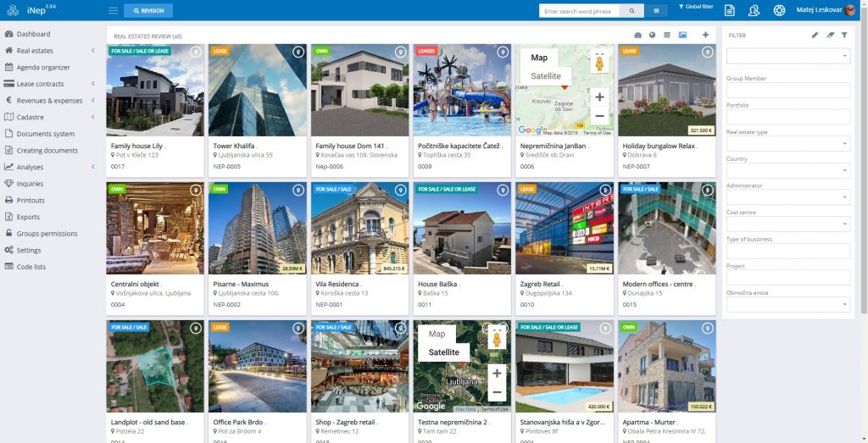Viewport: 868px width, 443px height.
Task: Switch to globe map view icon
Action: pyautogui.click(x=652, y=35)
